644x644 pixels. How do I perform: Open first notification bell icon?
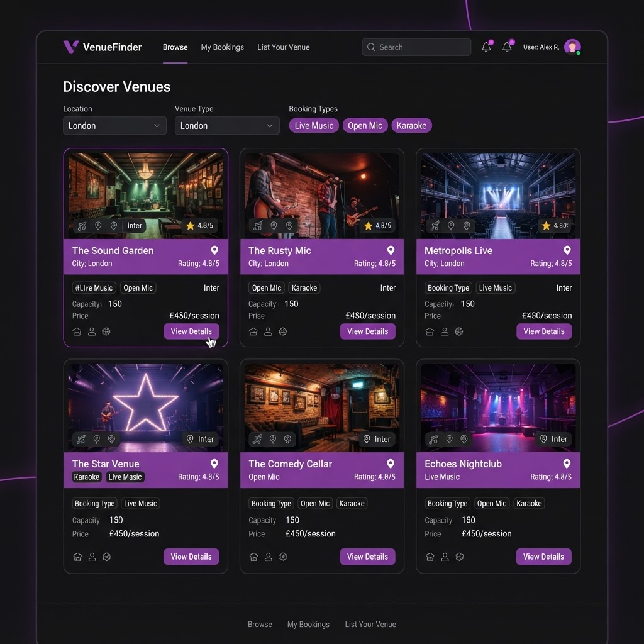(x=487, y=47)
